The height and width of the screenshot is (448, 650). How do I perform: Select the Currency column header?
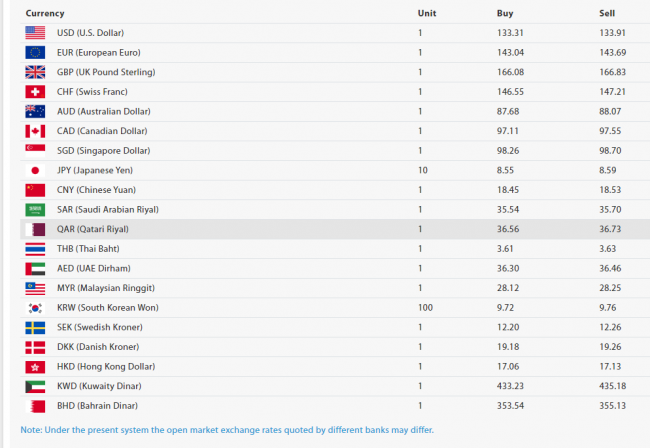pyautogui.click(x=45, y=13)
